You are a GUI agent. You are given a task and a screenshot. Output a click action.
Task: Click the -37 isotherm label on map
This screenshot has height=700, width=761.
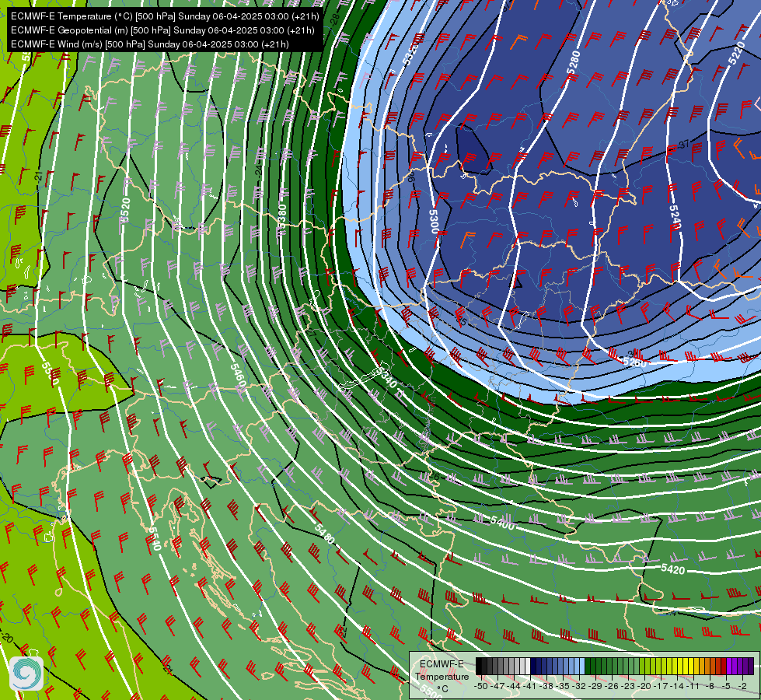(x=684, y=144)
